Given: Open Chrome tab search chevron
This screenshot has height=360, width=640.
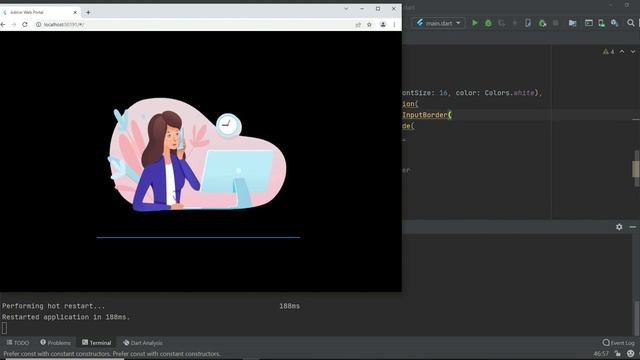Looking at the screenshot, I should pyautogui.click(x=346, y=9).
